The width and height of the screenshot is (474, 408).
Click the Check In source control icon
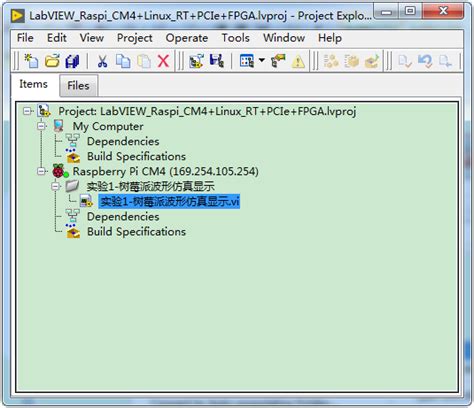(445, 61)
